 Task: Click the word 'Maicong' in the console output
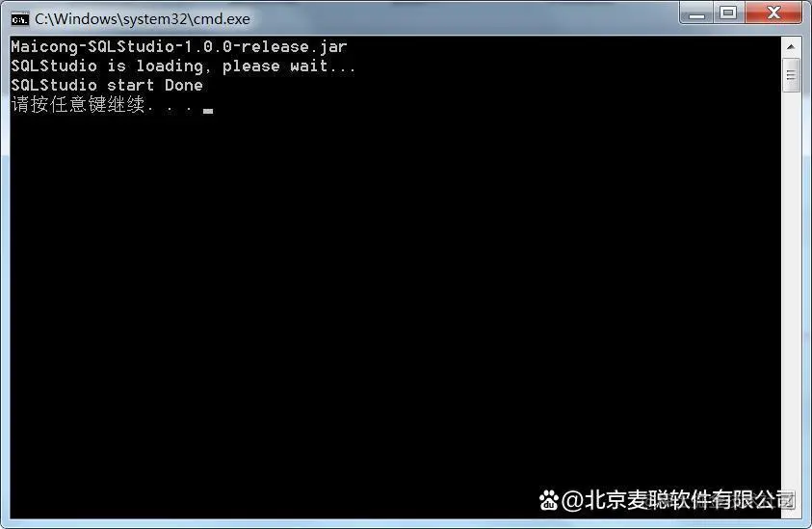coord(44,47)
